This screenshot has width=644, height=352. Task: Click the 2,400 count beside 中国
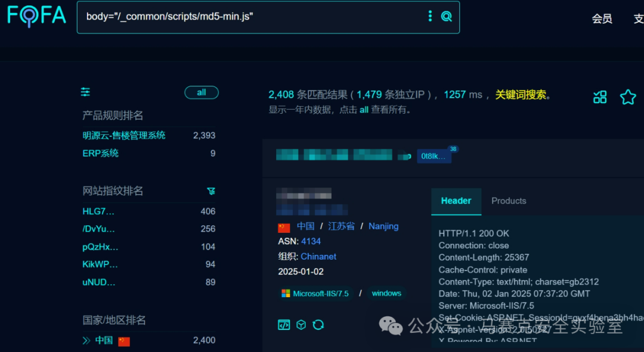pyautogui.click(x=204, y=341)
